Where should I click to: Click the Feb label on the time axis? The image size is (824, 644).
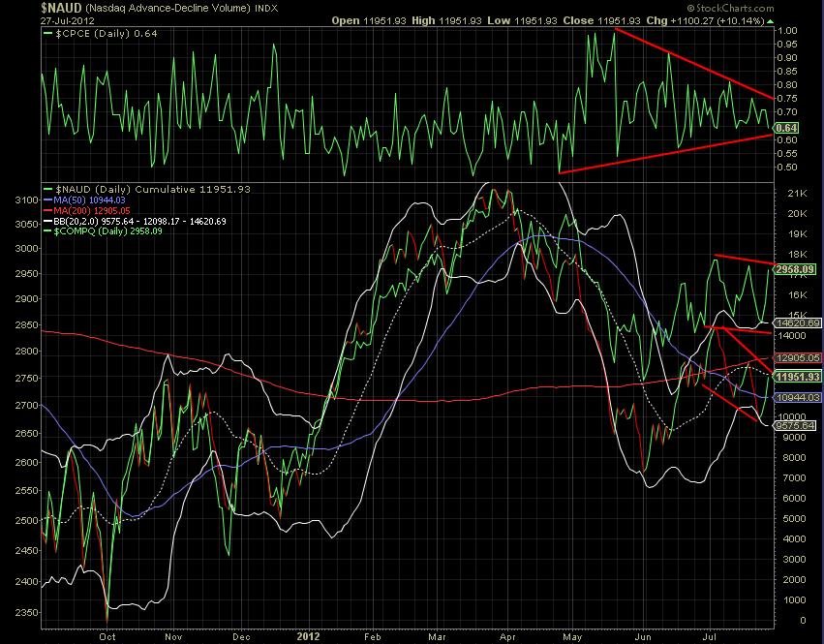pyautogui.click(x=372, y=636)
